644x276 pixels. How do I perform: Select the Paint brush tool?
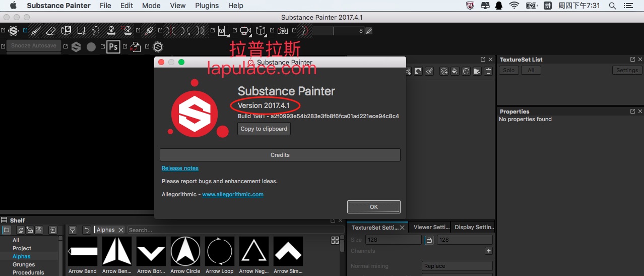36,31
